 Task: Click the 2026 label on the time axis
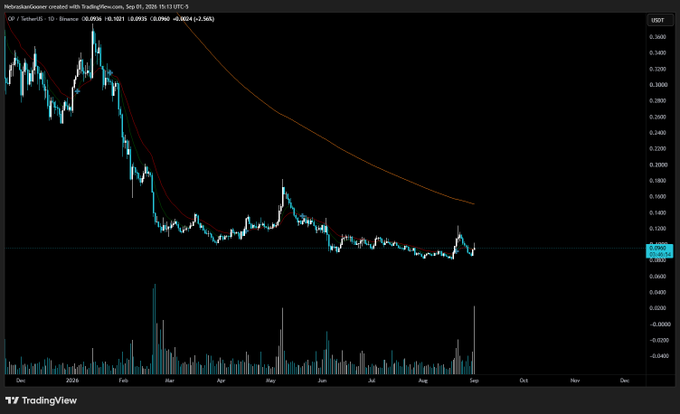pos(72,381)
